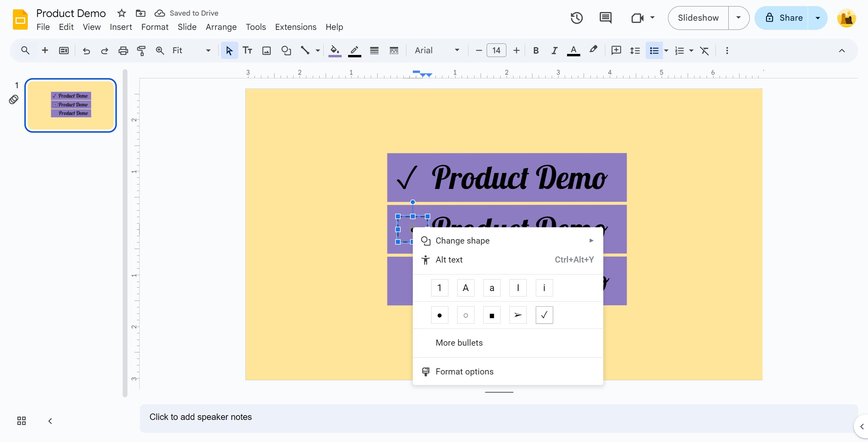The image size is (868, 443).
Task: Move document to a folder
Action: (140, 13)
